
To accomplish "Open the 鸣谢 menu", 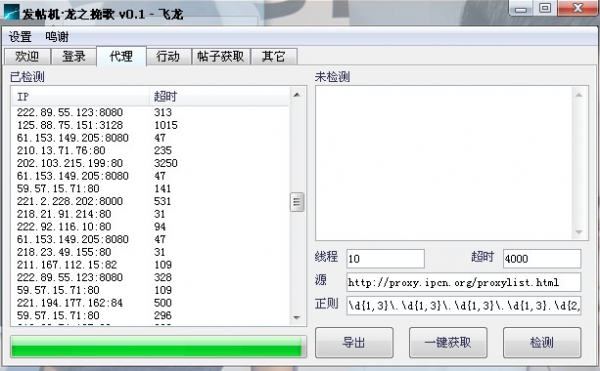I will tap(57, 37).
